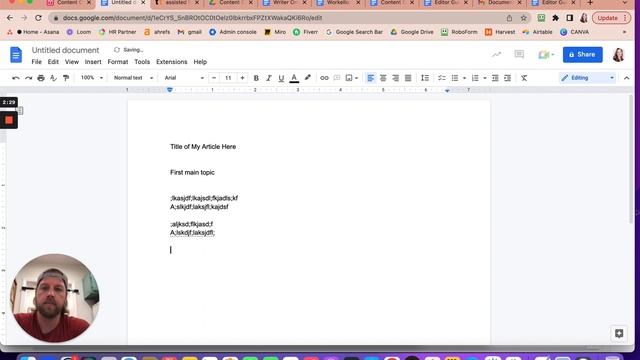640x360 pixels.
Task: Open Chrome extensions puzzle icon
Action: click(x=555, y=18)
